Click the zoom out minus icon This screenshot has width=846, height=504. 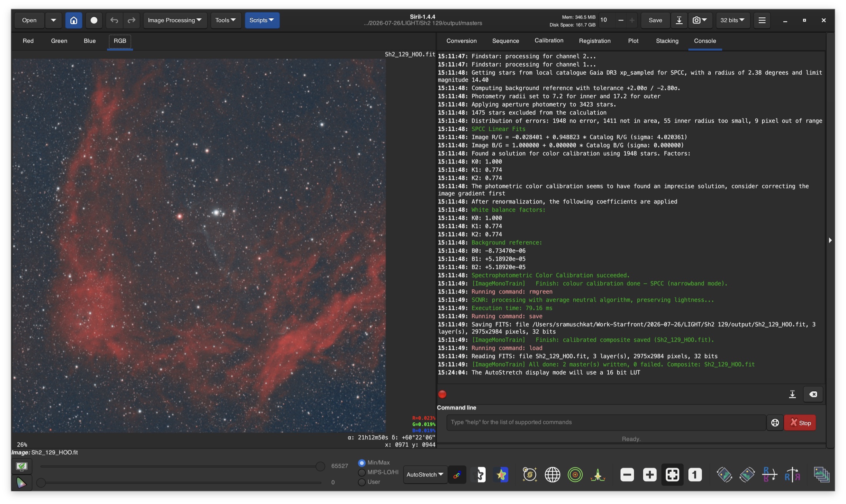click(x=627, y=475)
